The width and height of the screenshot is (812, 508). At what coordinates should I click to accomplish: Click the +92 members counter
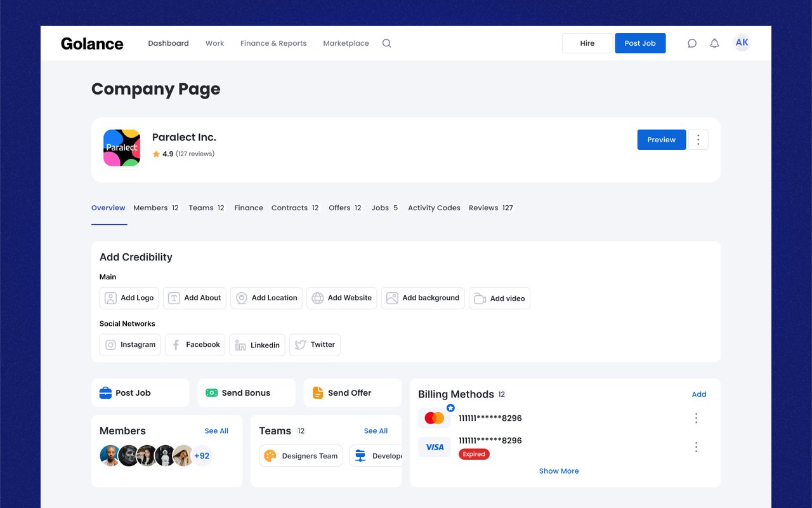coord(202,456)
